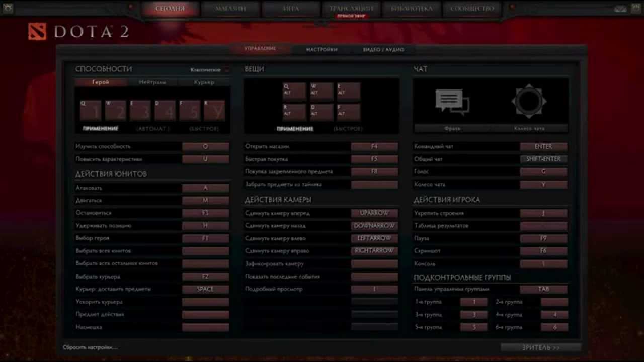Change Сдвинуть камеру вперед binding UPARROW
644x362 pixels.
(374, 213)
